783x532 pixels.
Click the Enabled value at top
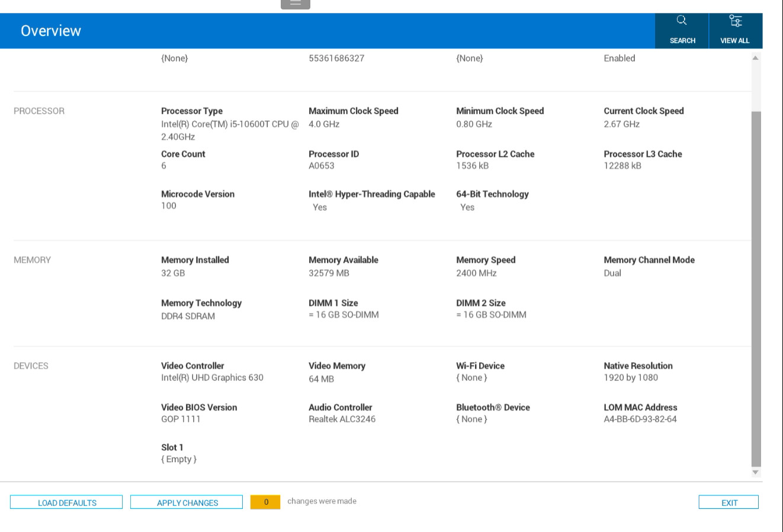click(x=620, y=58)
